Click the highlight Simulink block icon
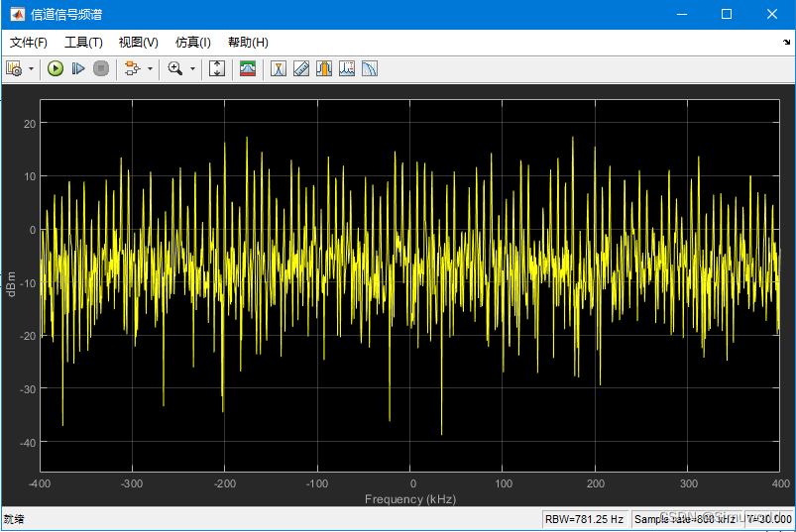 [132, 68]
